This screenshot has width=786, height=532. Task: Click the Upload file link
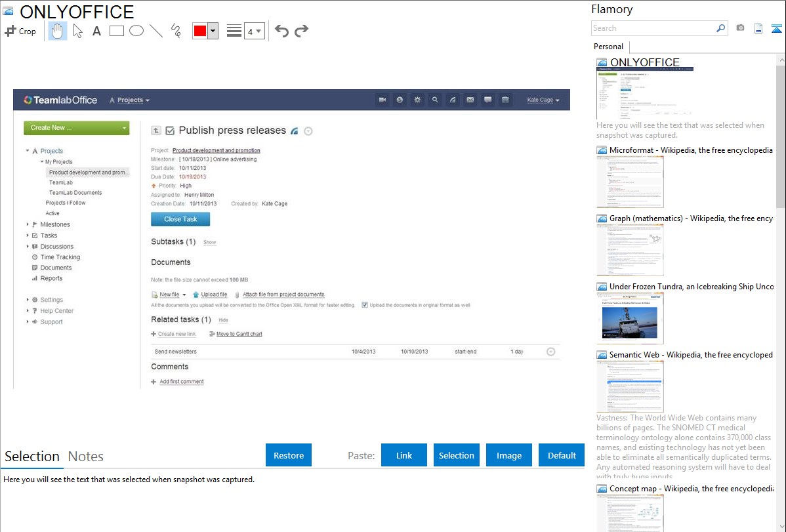click(214, 295)
